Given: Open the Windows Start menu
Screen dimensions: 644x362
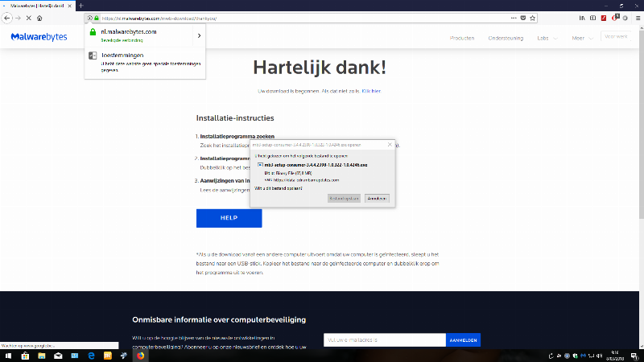Looking at the screenshot, I should point(8,356).
